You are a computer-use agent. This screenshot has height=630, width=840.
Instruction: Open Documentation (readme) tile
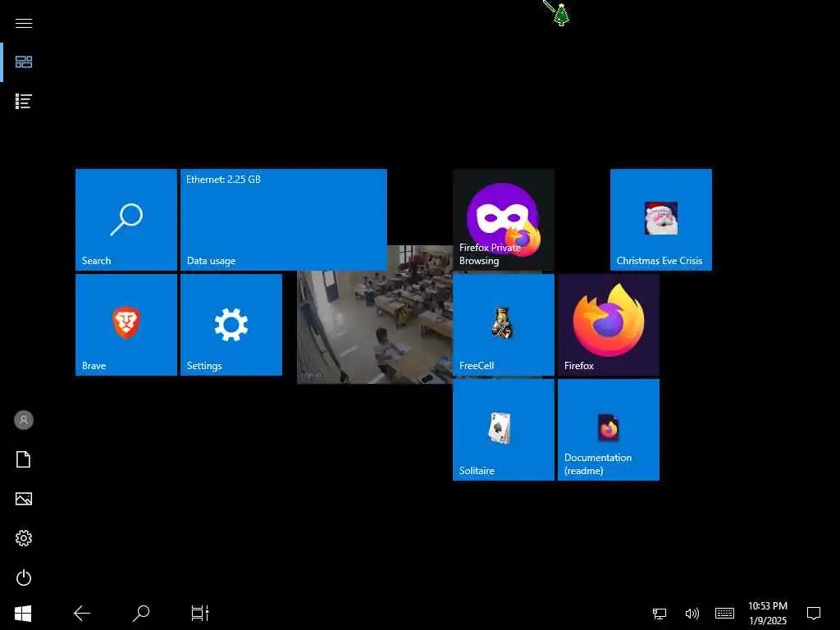pos(609,430)
